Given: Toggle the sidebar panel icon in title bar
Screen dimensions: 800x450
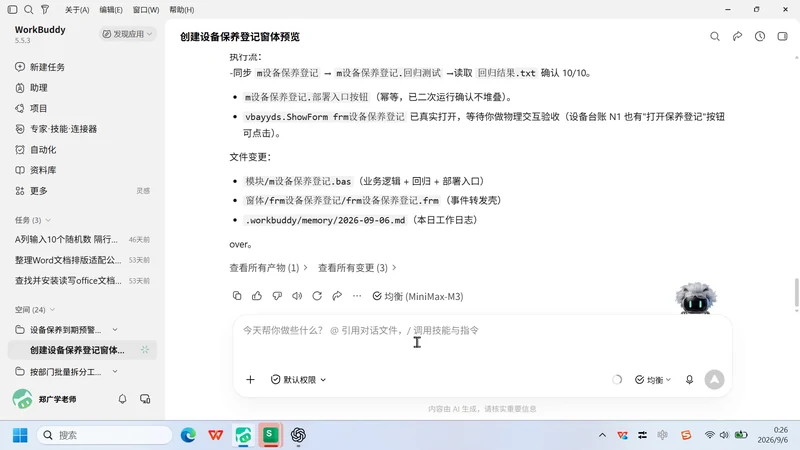Looking at the screenshot, I should pos(12,9).
